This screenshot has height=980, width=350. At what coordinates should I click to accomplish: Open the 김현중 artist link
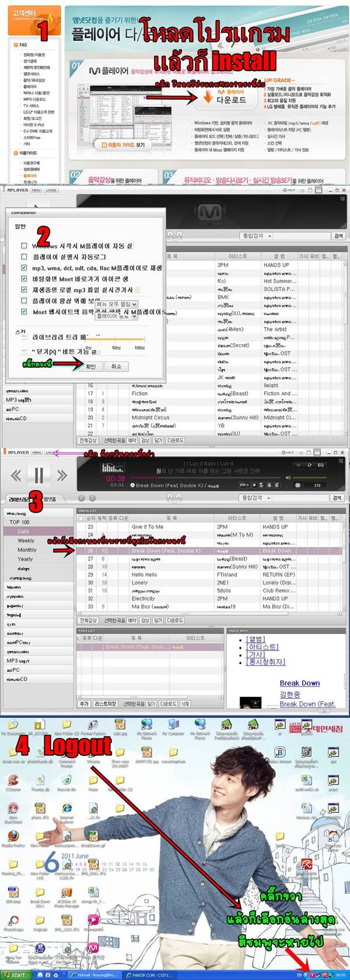(x=289, y=694)
